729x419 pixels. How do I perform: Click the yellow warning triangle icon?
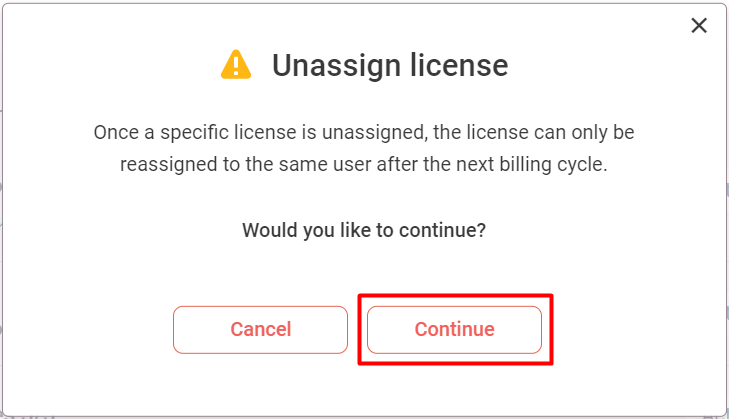coord(236,64)
